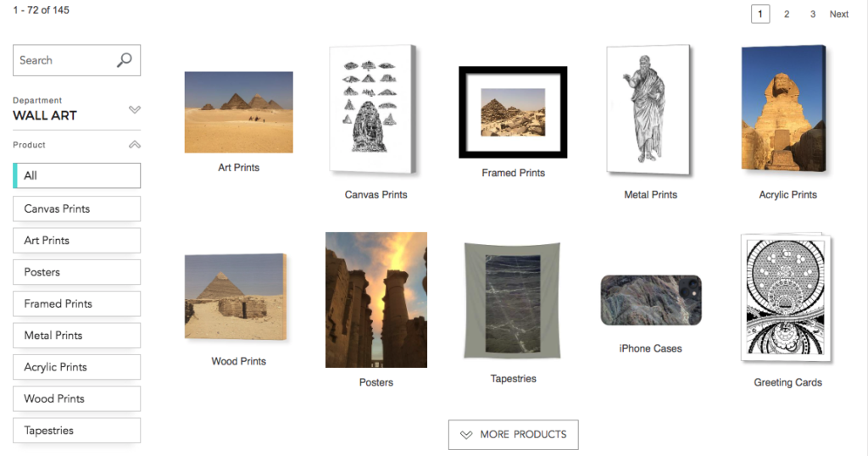This screenshot has height=456, width=868.
Task: Open the Tapestries marble product image
Action: [513, 301]
